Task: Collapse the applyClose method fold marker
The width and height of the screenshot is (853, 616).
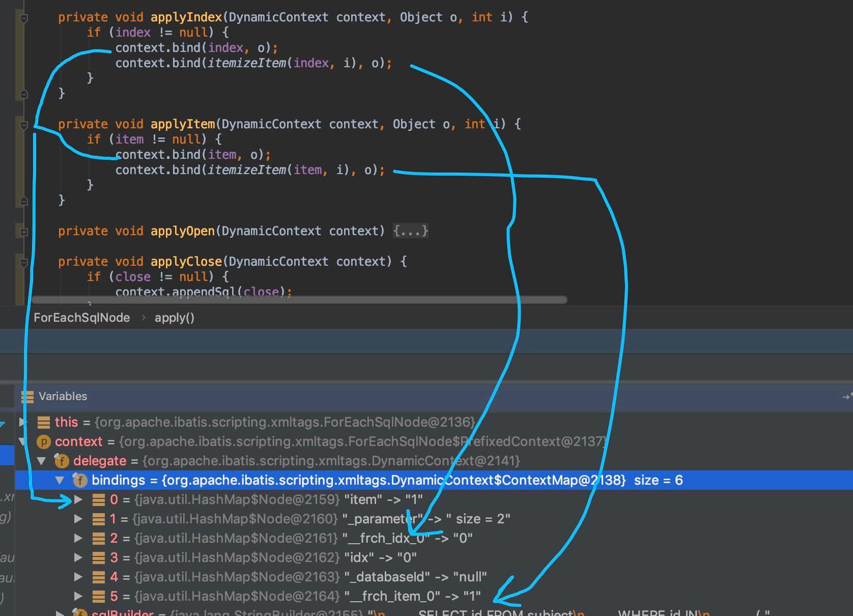Action: click(x=23, y=263)
